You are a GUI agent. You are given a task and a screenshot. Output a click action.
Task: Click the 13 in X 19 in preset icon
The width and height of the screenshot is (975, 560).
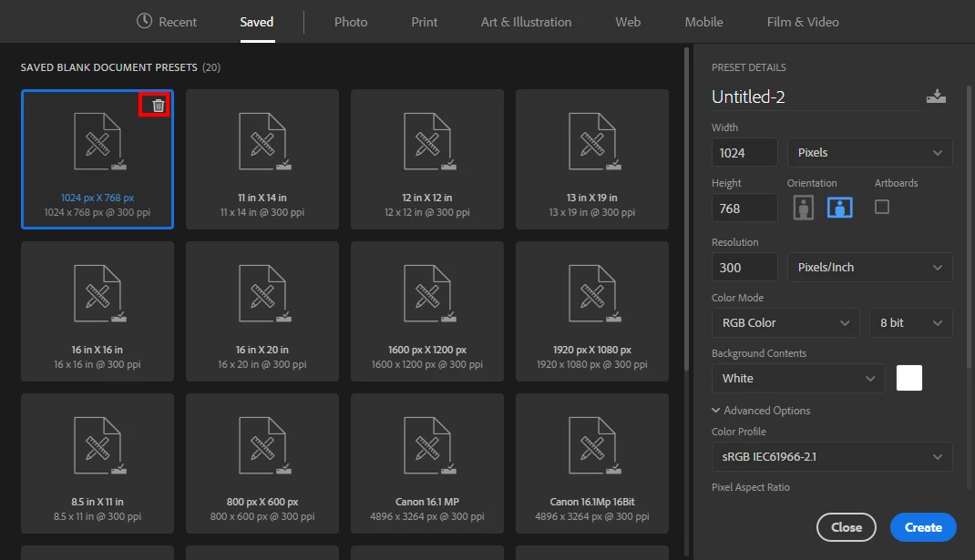(593, 141)
